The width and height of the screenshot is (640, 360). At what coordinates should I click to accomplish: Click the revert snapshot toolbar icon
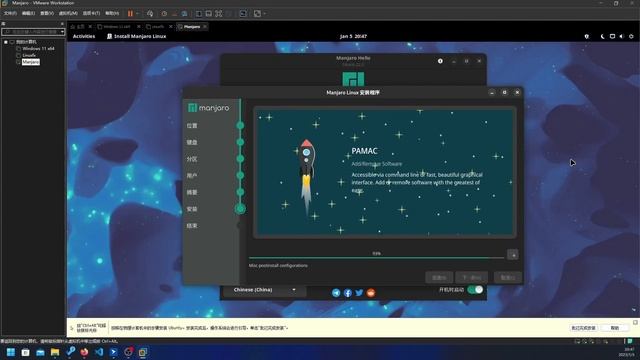[174, 13]
